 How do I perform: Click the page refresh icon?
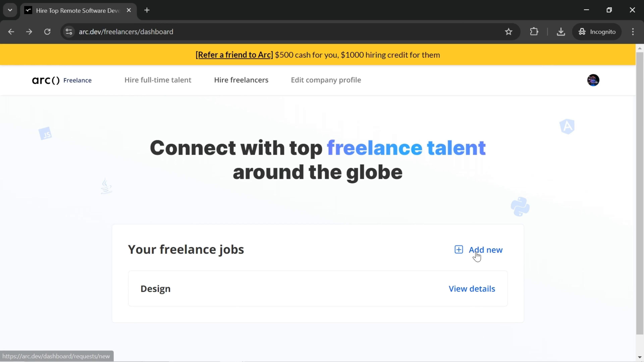click(47, 31)
